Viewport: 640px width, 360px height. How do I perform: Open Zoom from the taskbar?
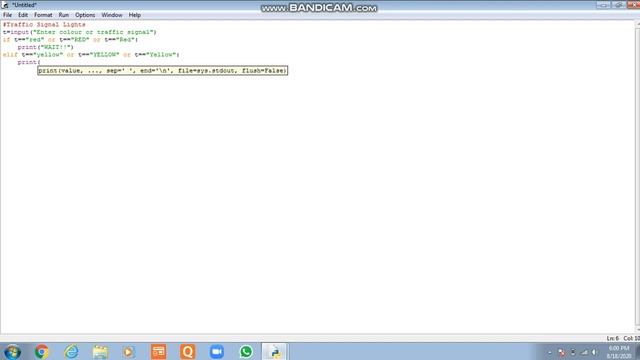(x=217, y=352)
